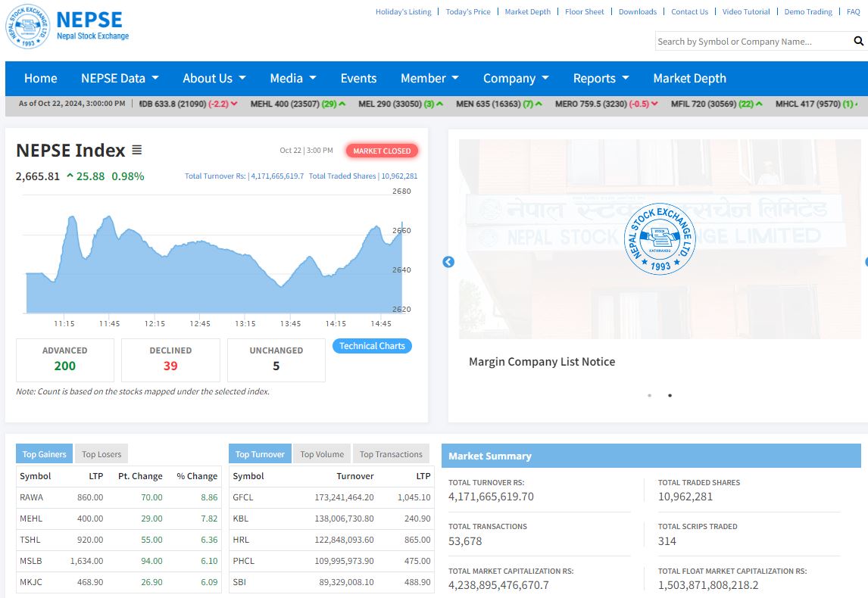Click MFIL 720 ticker entry
Viewport: 868px width, 598px height.
(717, 104)
